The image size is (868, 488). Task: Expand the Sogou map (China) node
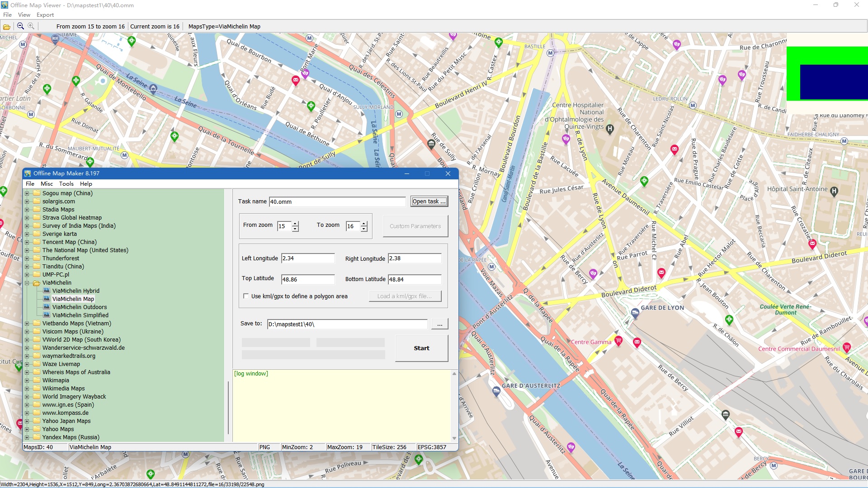[27, 193]
